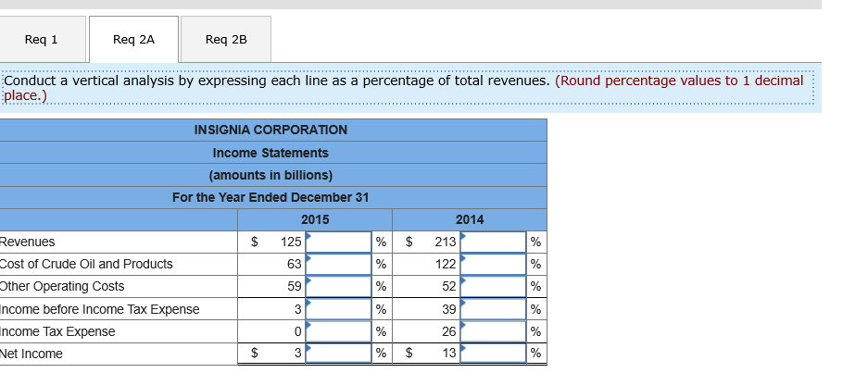
Task: Open the Req 2B tab
Action: [226, 39]
